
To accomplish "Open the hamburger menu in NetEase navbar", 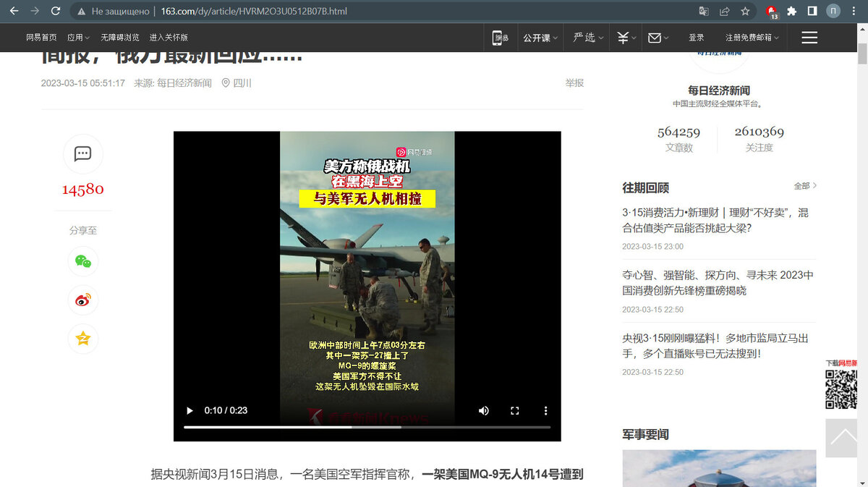I will pyautogui.click(x=809, y=38).
